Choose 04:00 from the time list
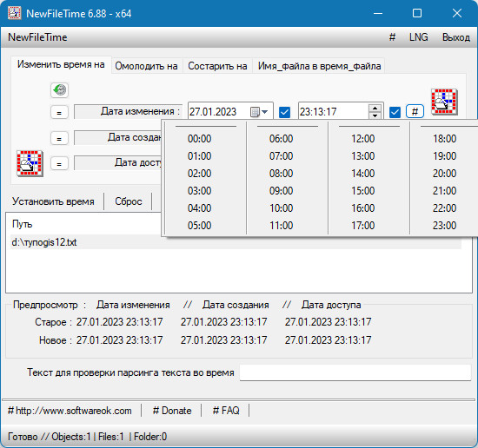 tap(199, 208)
